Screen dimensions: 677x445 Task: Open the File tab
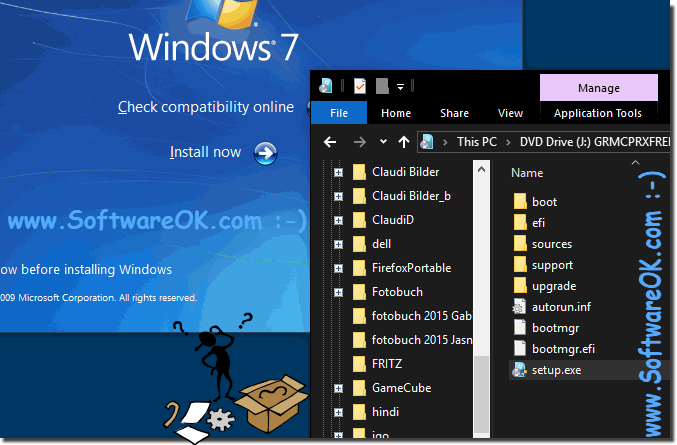click(x=338, y=113)
